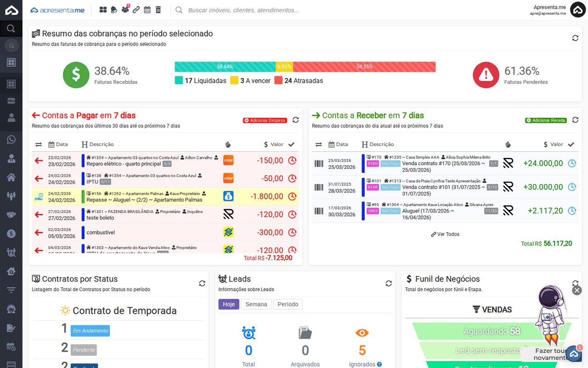Click the swap arrows header in Contas a Receber
The height and width of the screenshot is (368, 588).
click(x=318, y=144)
